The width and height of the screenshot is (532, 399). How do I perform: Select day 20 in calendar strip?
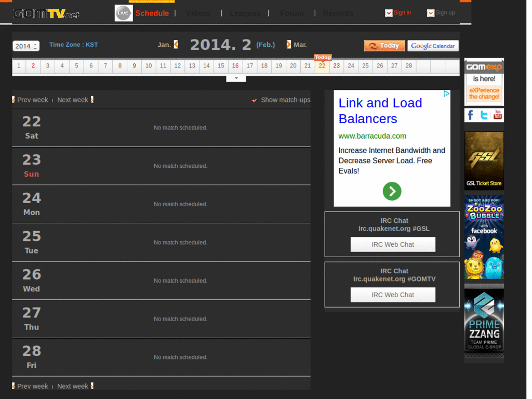(x=293, y=66)
